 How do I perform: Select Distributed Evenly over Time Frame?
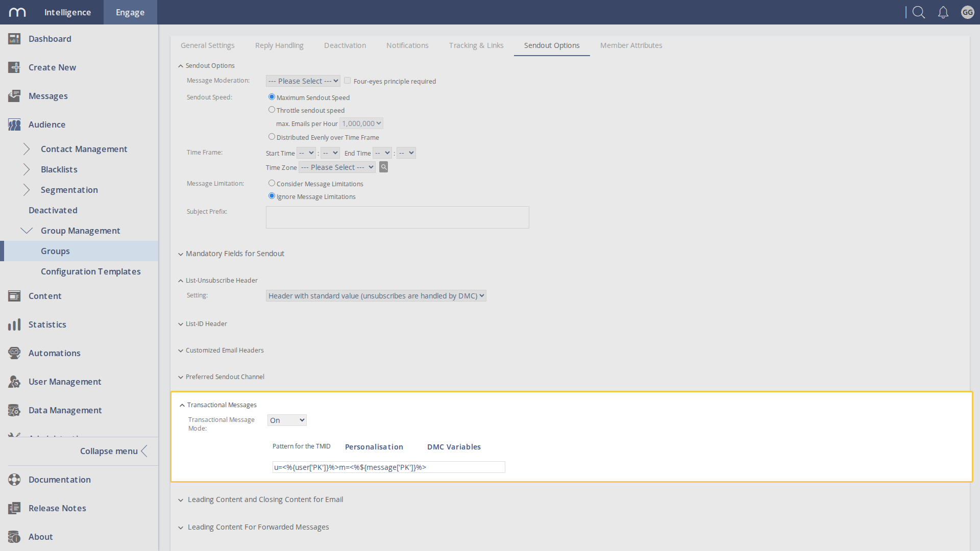coord(272,137)
